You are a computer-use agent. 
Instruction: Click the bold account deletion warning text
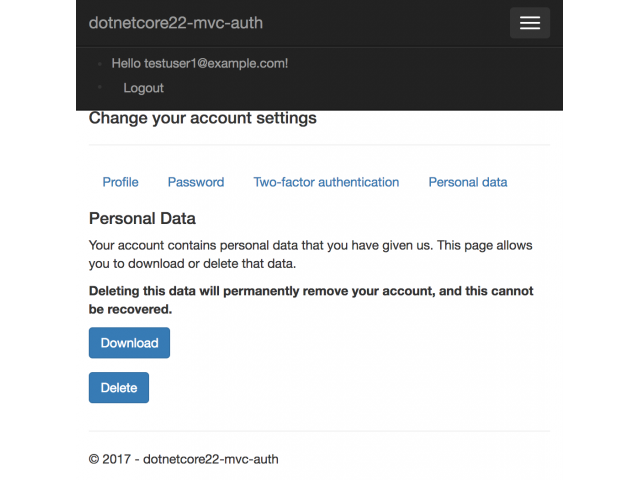[x=310, y=300]
